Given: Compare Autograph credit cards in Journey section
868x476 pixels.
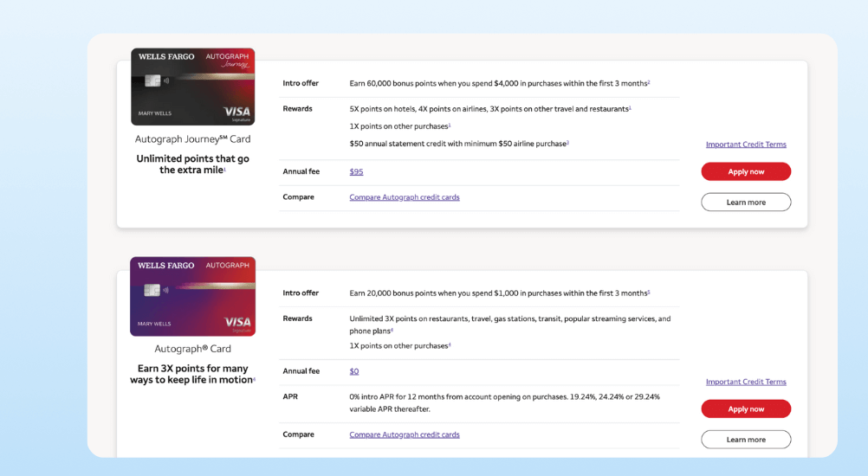Looking at the screenshot, I should pyautogui.click(x=404, y=197).
